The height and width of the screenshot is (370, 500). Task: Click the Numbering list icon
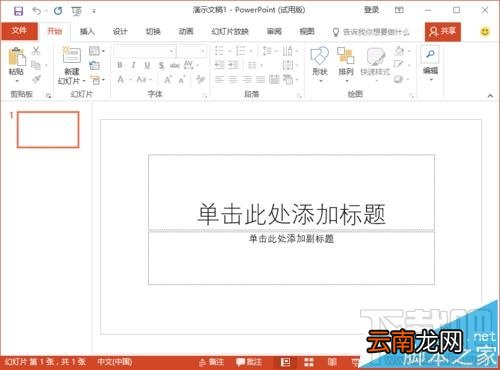pos(240,51)
